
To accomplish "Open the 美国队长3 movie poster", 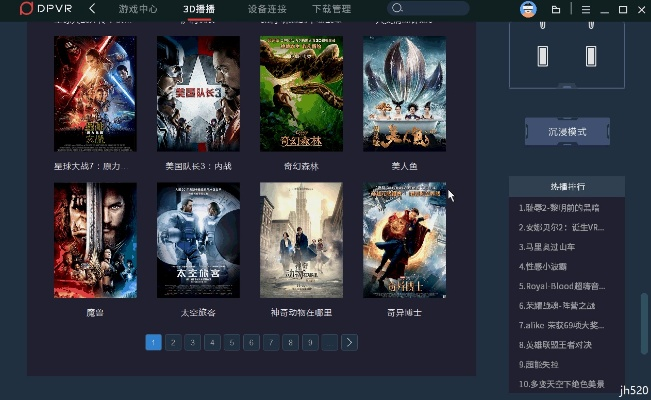I will coord(198,94).
